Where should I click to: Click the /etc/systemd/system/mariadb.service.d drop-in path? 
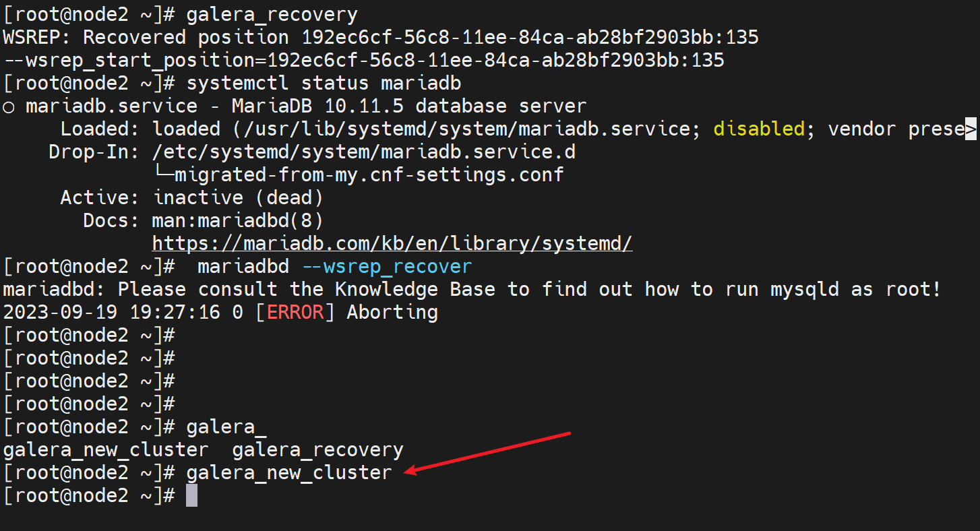(x=364, y=152)
